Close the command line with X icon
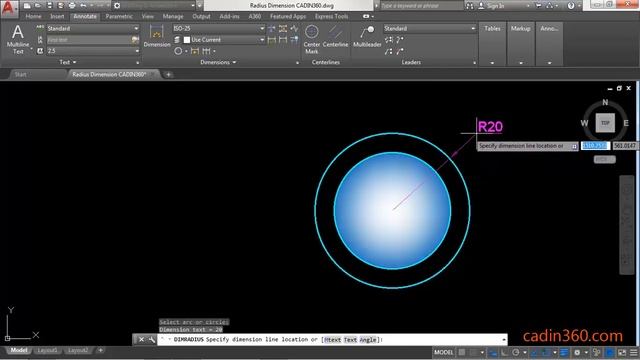This screenshot has height=360, width=640. coord(141,340)
